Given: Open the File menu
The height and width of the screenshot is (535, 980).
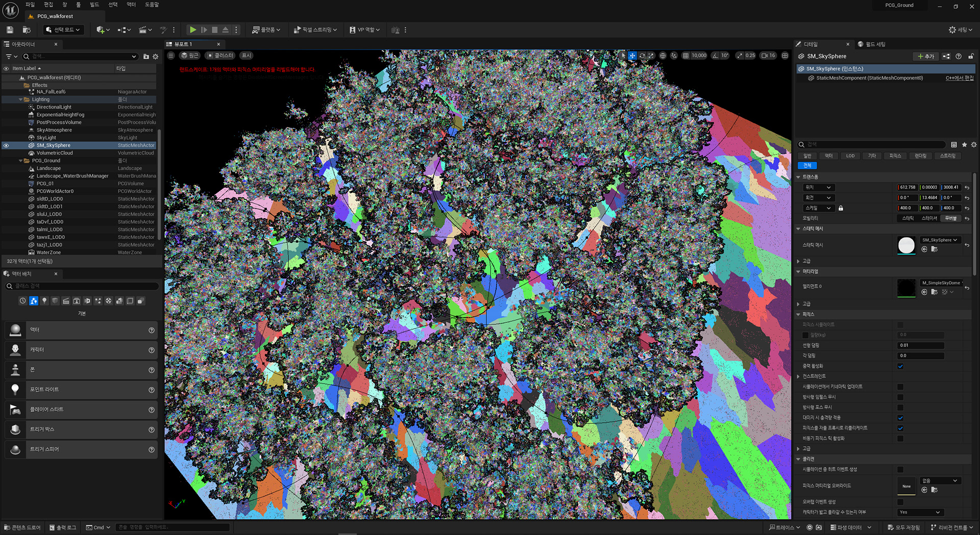Looking at the screenshot, I should point(30,5).
